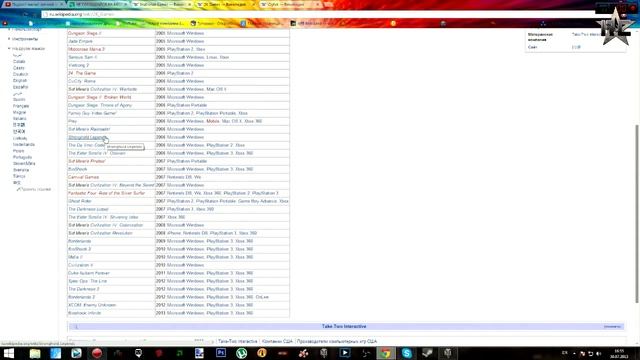Viewport: 640px width, 360px height.
Task: Open the media player taskbar icon
Action: tap(345, 353)
